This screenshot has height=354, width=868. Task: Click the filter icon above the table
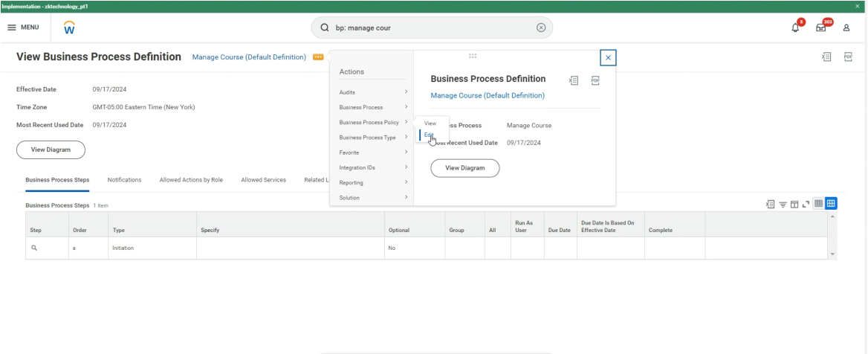pyautogui.click(x=783, y=204)
